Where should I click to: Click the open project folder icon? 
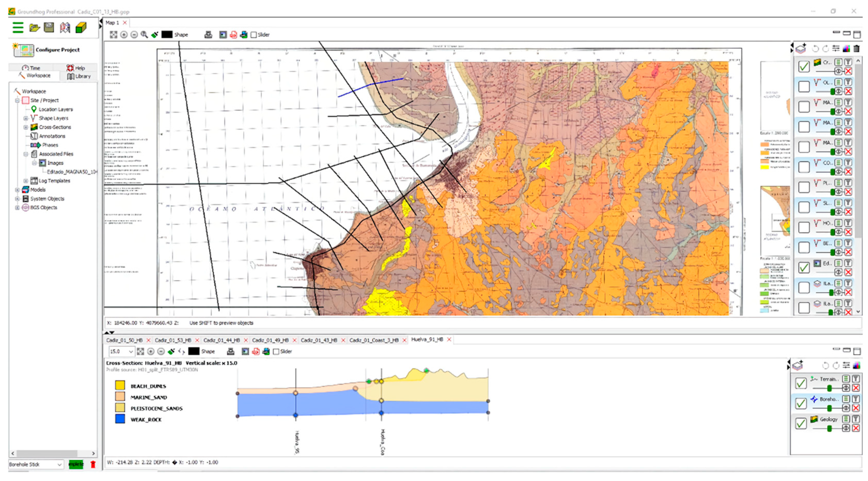pyautogui.click(x=34, y=27)
